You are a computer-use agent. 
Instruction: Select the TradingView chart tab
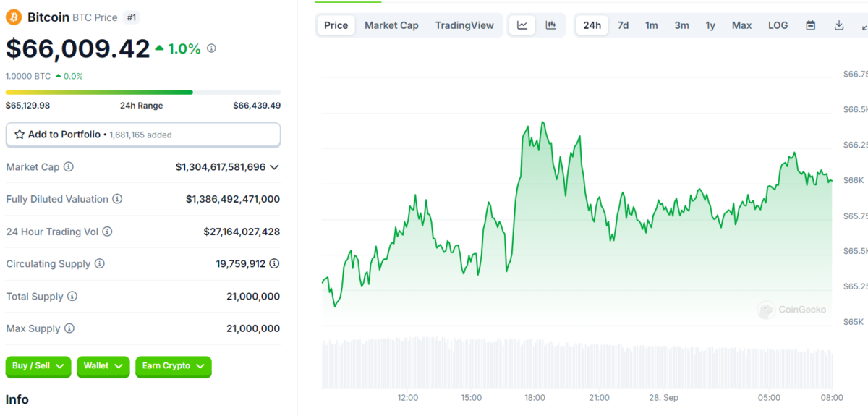[x=464, y=25]
